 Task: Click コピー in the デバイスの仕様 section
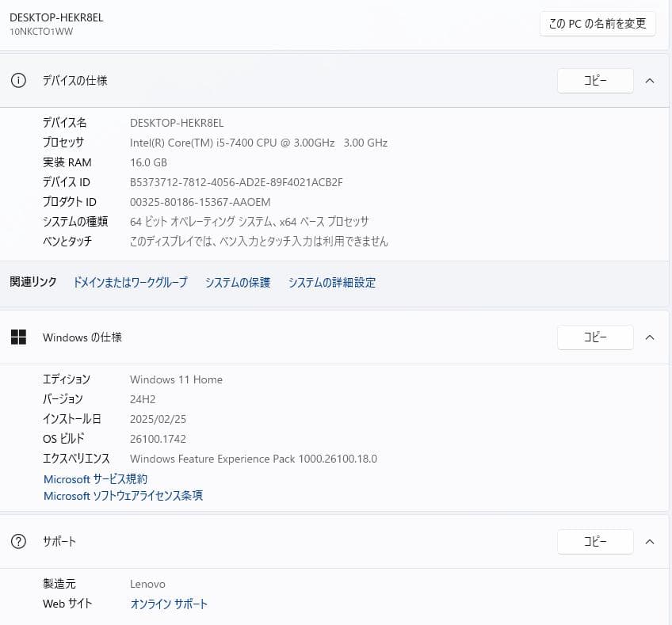click(x=595, y=80)
